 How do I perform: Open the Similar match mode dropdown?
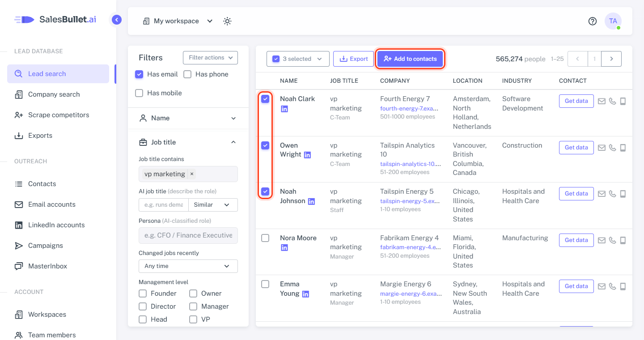[213, 204]
